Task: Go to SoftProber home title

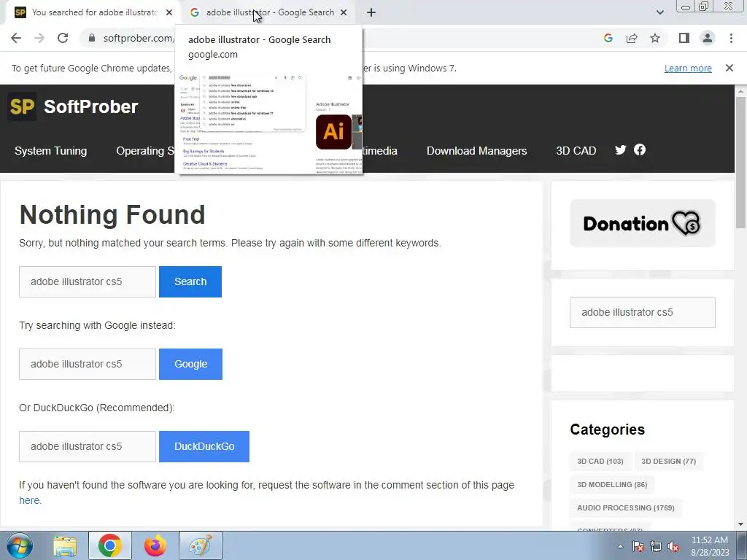Action: (90, 106)
